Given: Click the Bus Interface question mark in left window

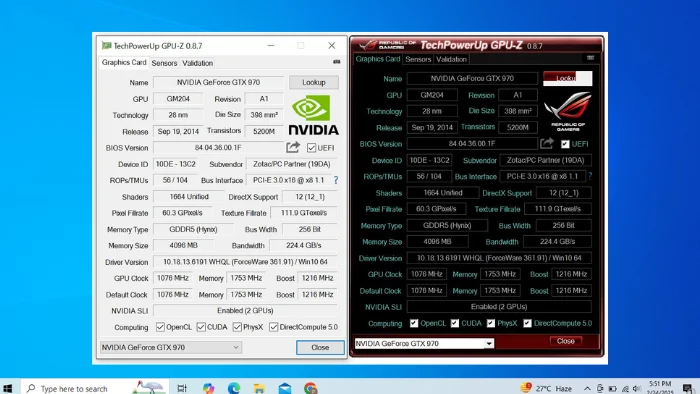Looking at the screenshot, I should click(x=336, y=180).
